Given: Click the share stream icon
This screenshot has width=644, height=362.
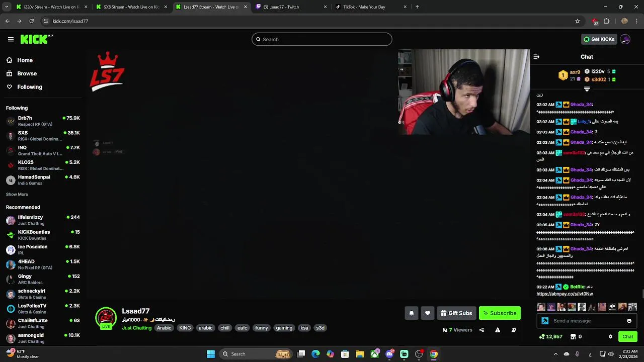Looking at the screenshot, I should 481,330.
